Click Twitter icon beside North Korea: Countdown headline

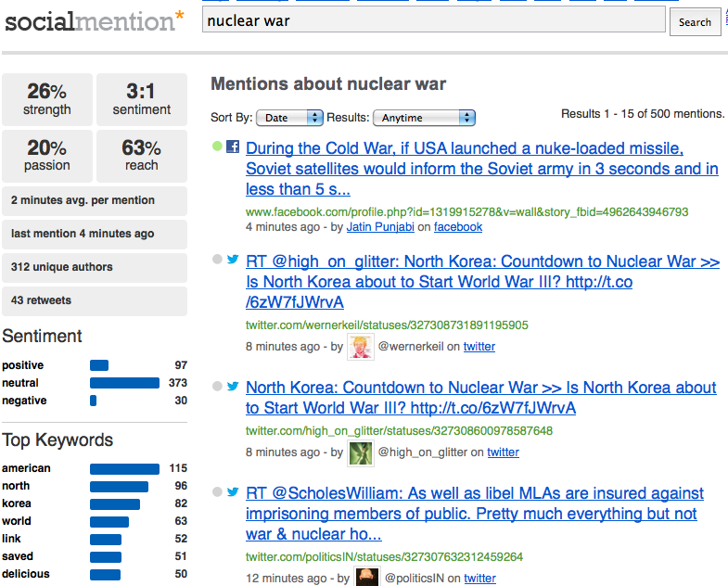(233, 386)
